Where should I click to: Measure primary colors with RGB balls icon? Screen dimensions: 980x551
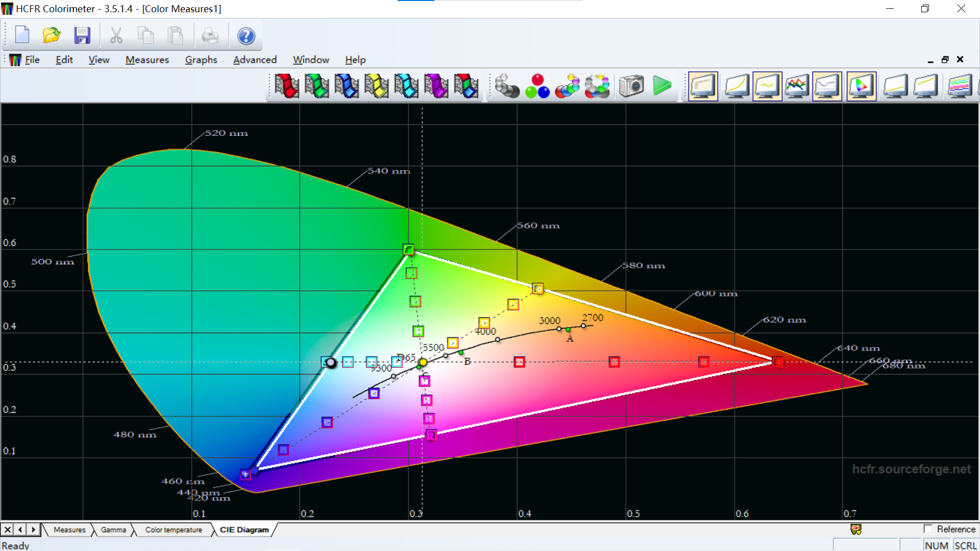click(x=537, y=86)
